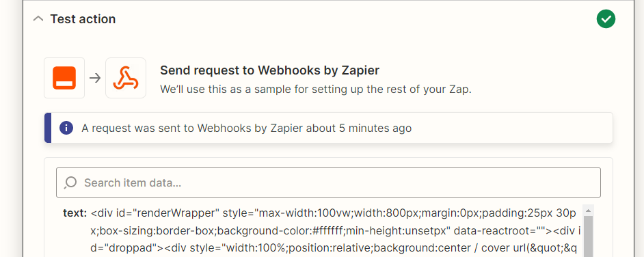Select the orange source app icon
The image size is (644, 257).
tap(64, 78)
